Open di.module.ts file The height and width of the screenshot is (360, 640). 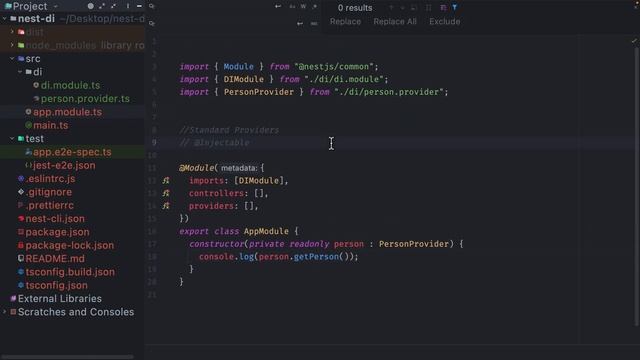(x=70, y=85)
